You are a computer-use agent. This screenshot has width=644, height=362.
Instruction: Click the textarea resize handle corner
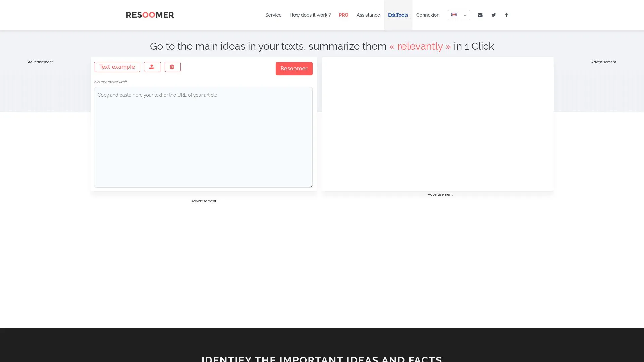point(311,186)
